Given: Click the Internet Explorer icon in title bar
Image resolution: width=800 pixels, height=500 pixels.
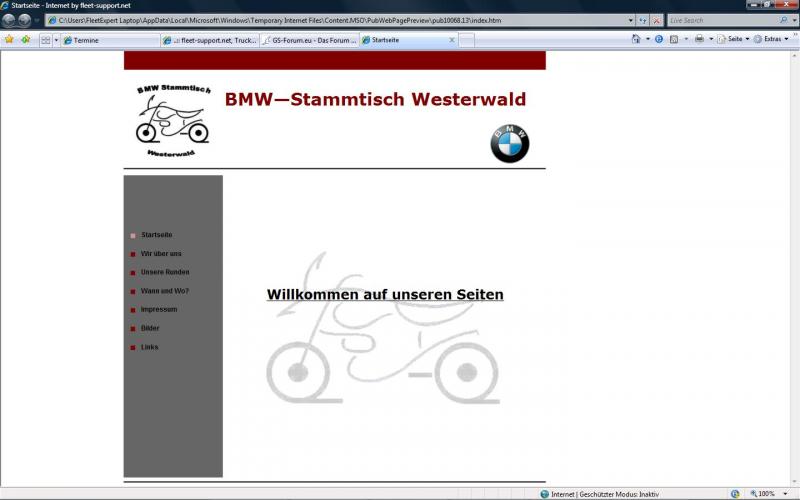Looking at the screenshot, I should pyautogui.click(x=5, y=5).
